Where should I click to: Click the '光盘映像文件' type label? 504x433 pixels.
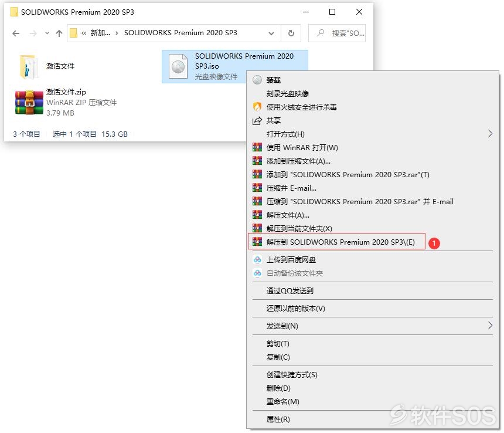coord(216,77)
